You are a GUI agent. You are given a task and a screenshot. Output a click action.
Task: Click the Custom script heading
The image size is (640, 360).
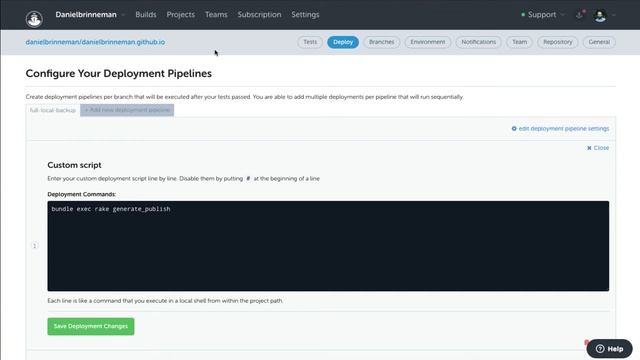point(74,165)
